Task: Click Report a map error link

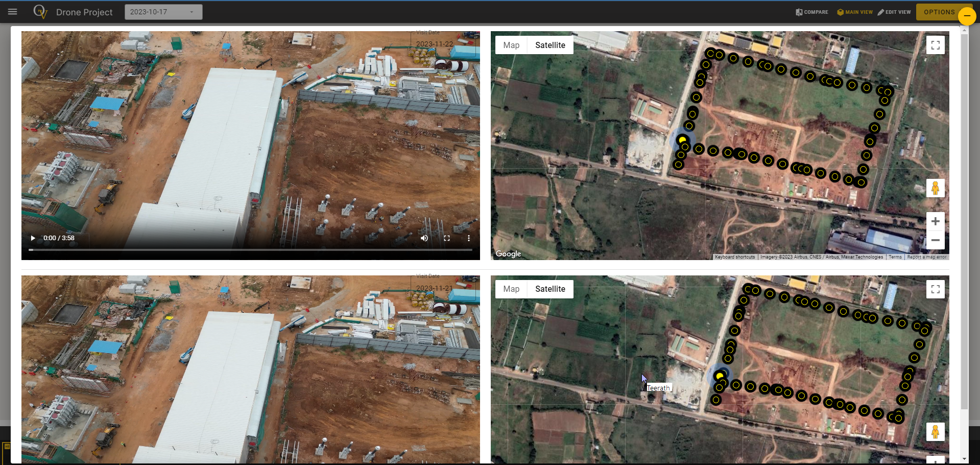Action: pyautogui.click(x=927, y=257)
